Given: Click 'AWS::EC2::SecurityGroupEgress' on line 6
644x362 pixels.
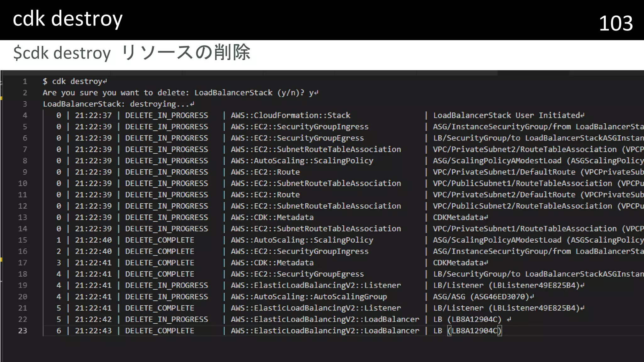Looking at the screenshot, I should [297, 138].
